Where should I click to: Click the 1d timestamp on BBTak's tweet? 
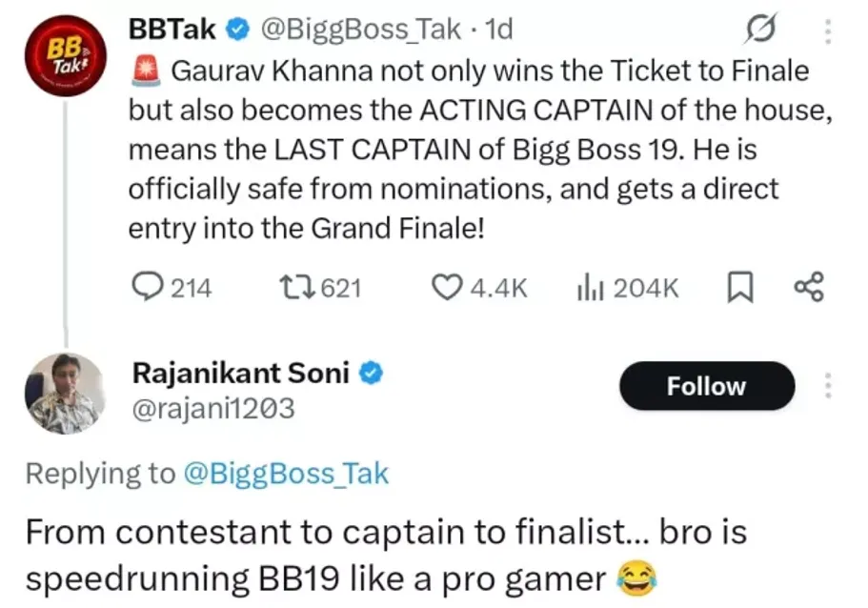497,29
